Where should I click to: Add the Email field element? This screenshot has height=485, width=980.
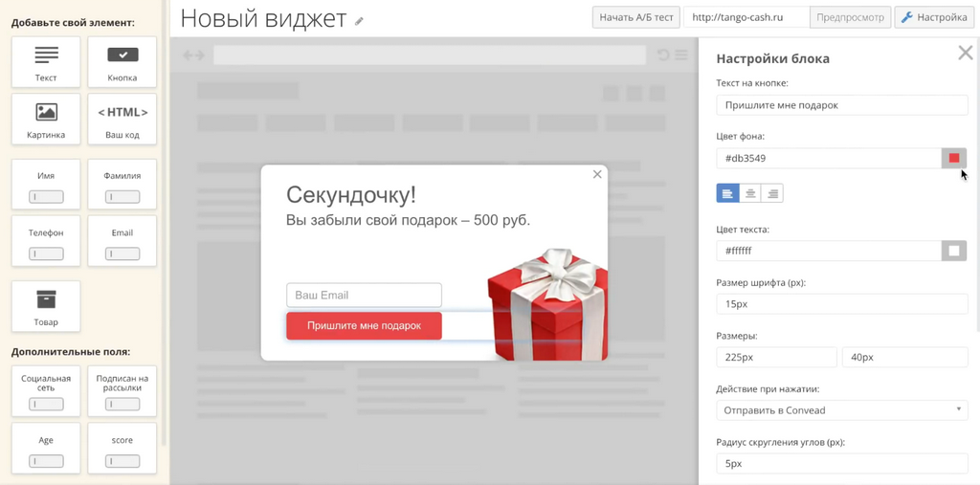click(122, 241)
